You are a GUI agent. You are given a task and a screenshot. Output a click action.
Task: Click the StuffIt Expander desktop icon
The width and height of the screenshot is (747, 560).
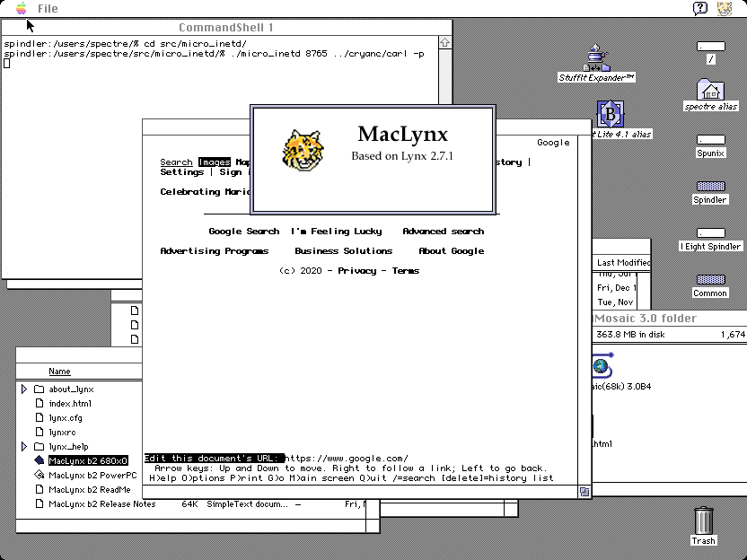click(596, 57)
